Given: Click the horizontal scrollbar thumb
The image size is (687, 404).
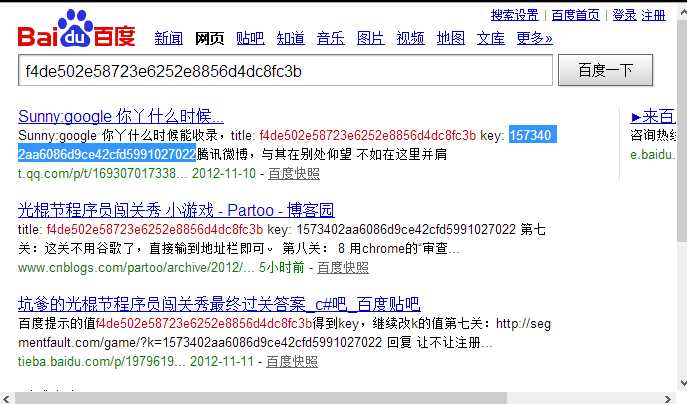Looking at the screenshot, I should (262, 398).
